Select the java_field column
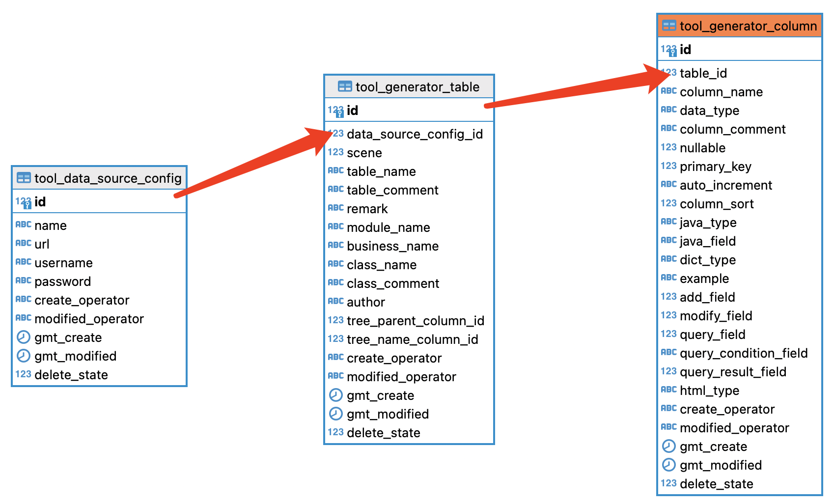 708,241
